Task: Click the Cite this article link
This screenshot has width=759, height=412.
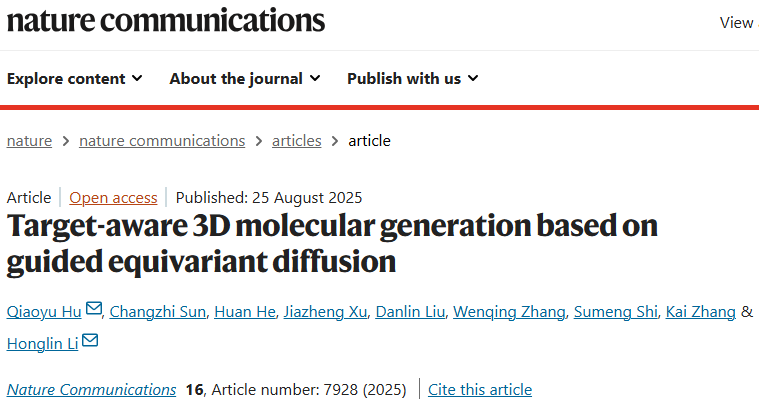Action: pos(480,390)
